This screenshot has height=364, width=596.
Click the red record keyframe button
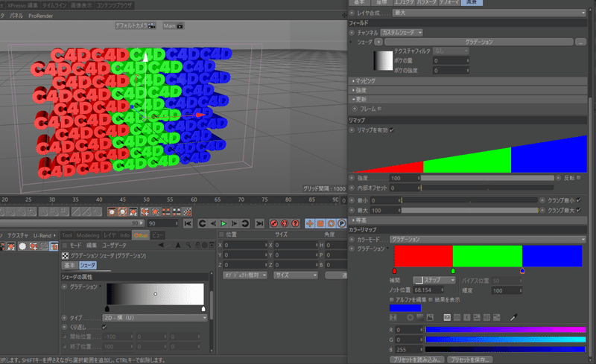point(273,223)
